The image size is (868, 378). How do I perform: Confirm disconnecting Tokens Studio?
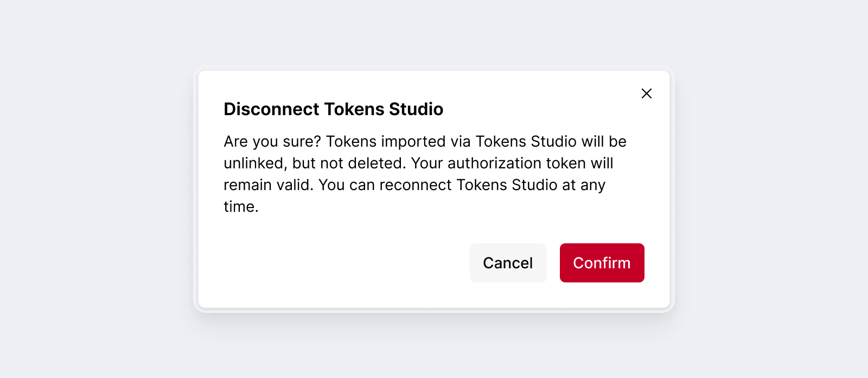coord(602,263)
